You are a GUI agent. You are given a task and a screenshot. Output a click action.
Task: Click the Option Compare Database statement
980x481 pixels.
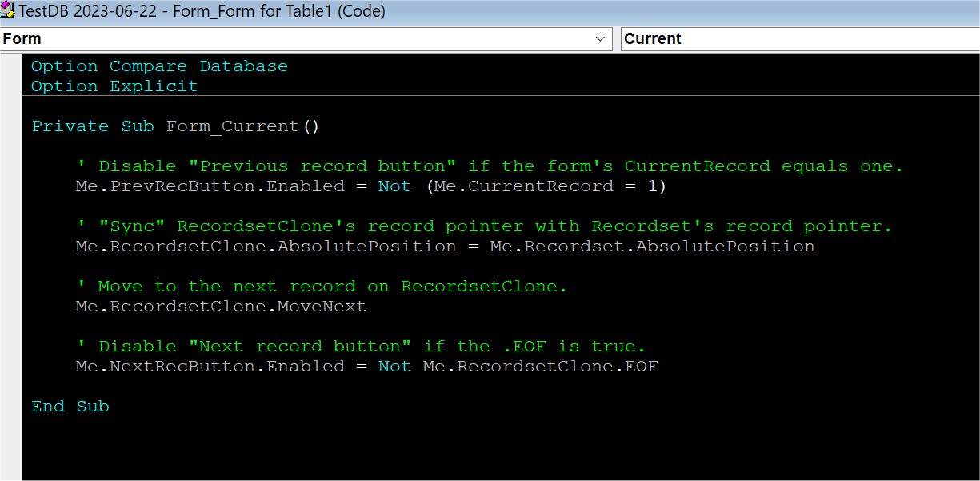coord(159,66)
